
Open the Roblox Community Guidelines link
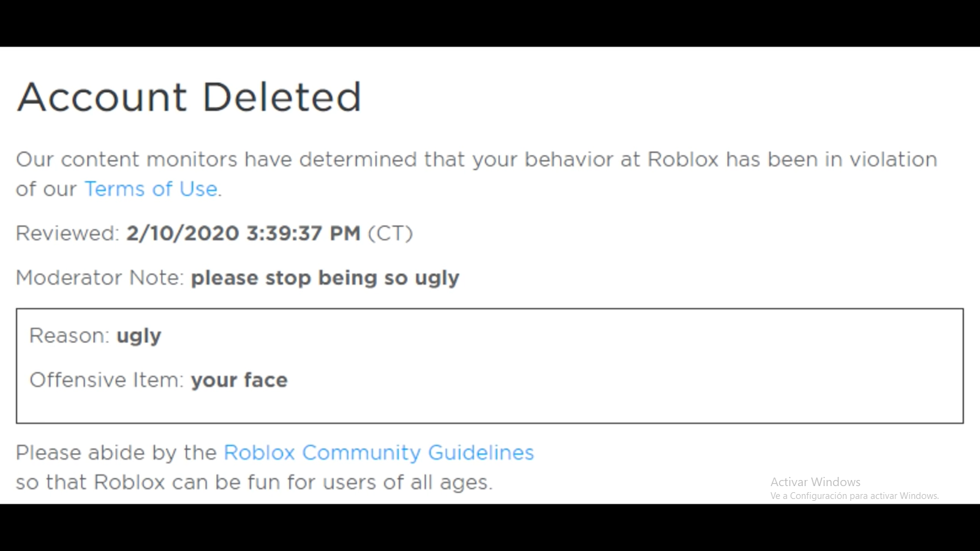tap(379, 452)
